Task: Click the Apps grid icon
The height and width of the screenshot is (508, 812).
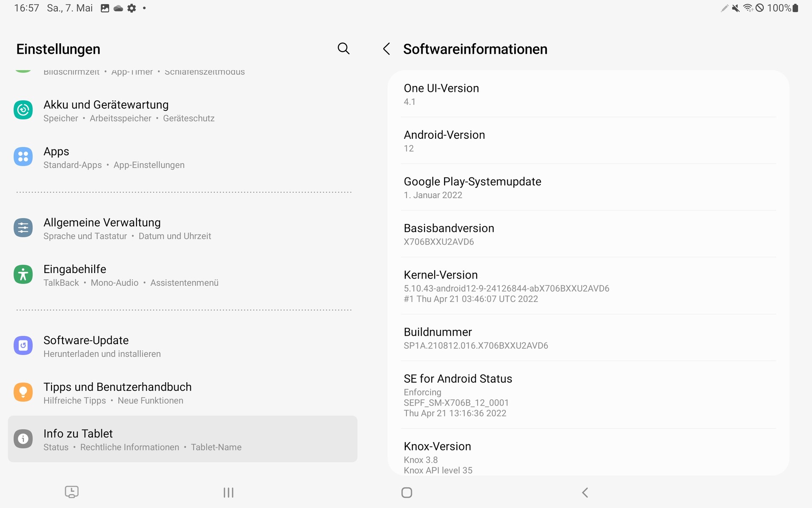Action: click(23, 157)
